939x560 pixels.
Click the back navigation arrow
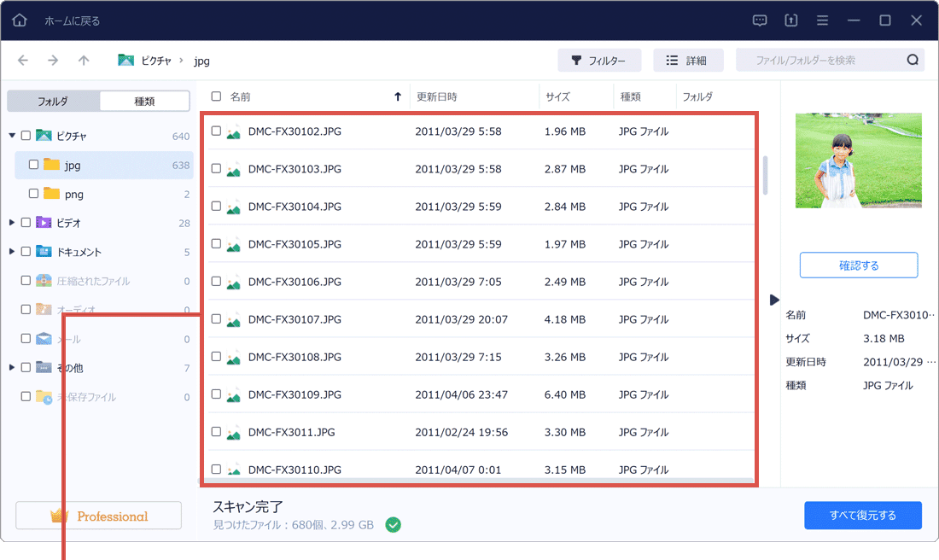click(x=23, y=61)
